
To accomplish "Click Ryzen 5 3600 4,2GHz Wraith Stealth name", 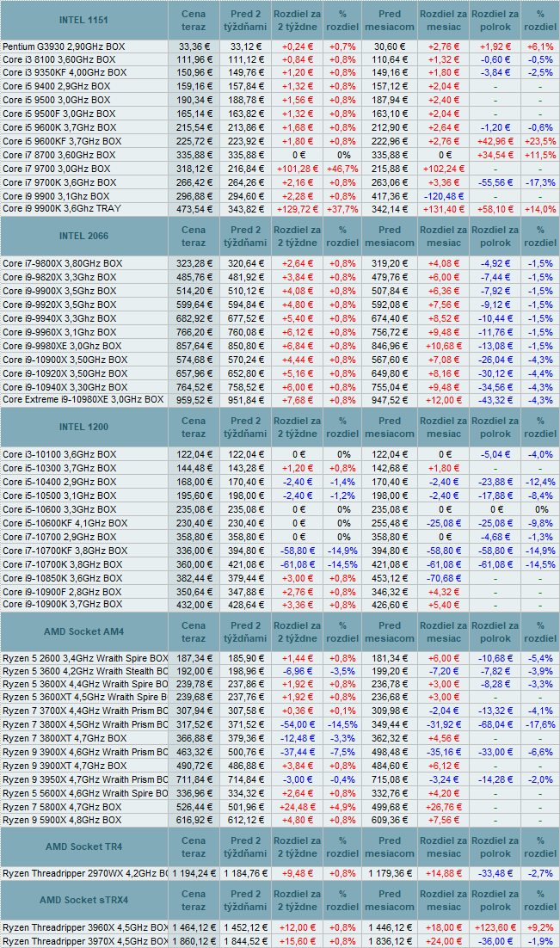I will [84, 671].
